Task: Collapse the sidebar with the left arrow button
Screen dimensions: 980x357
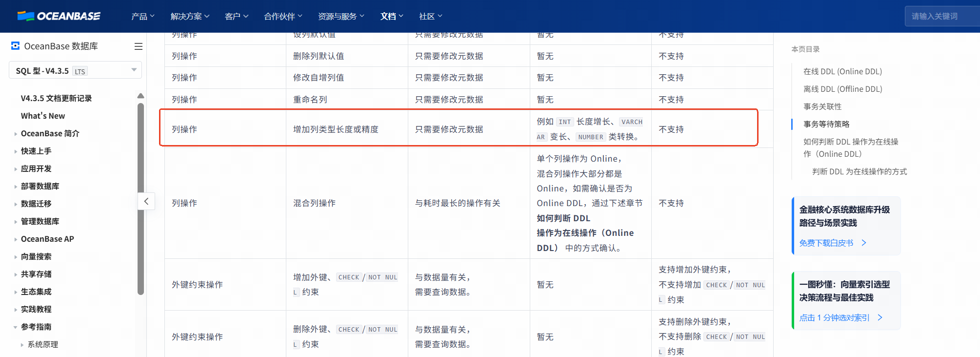Action: pos(146,201)
